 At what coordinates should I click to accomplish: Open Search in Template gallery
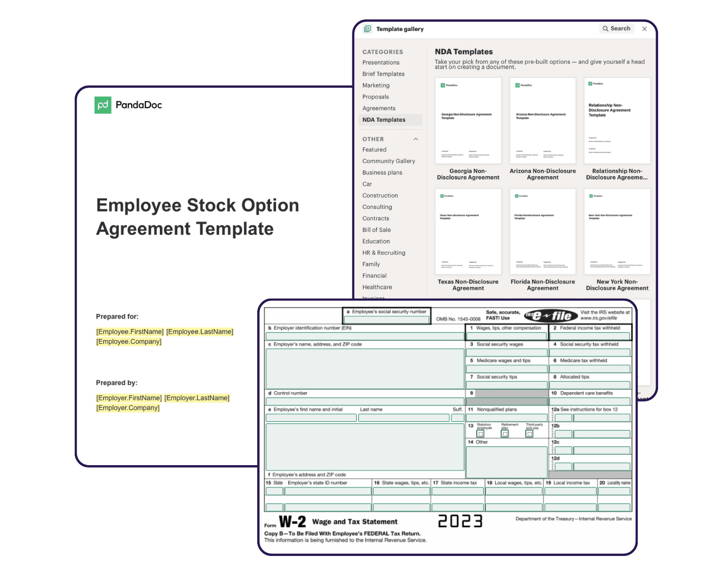coord(616,29)
